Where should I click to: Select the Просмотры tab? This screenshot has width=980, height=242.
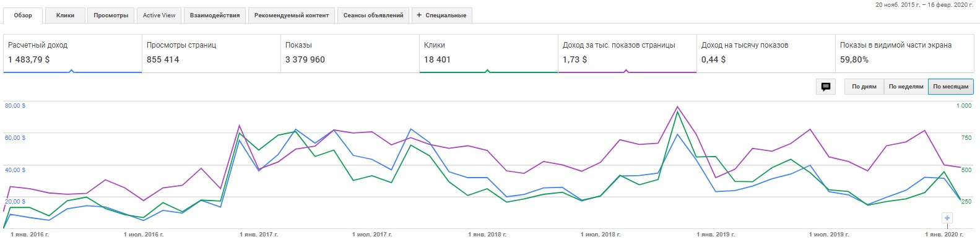[x=111, y=15]
